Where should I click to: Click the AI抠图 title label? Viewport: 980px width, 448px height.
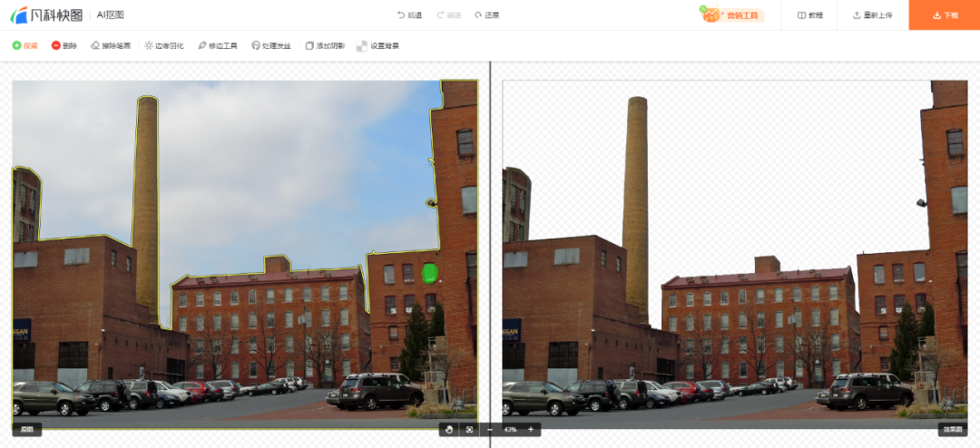pos(110,15)
